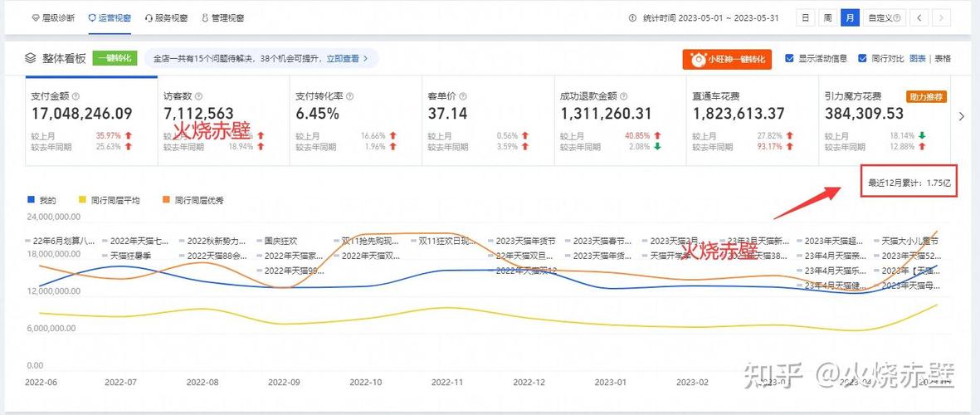The image size is (980, 415).
Task: Toggle 同行对比 checkbox
Action: 862,58
